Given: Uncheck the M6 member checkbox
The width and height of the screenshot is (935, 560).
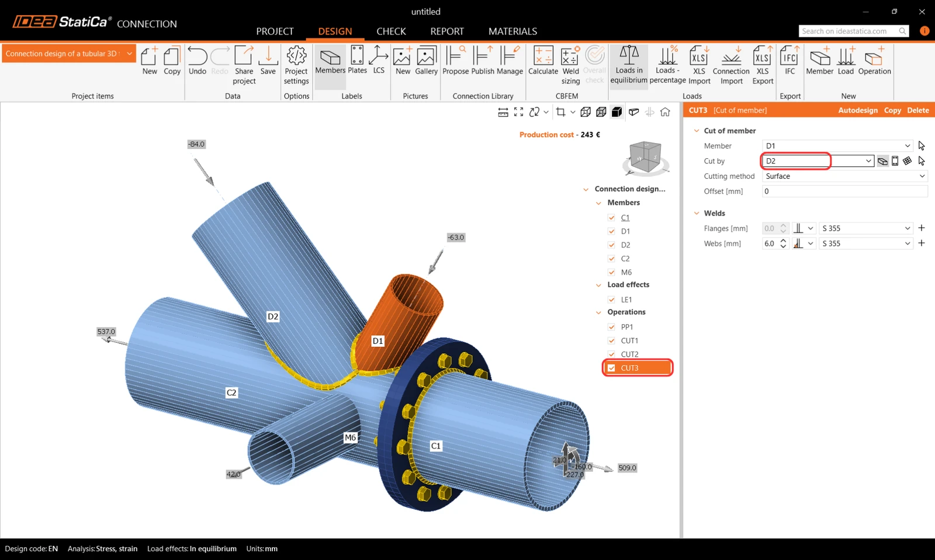Looking at the screenshot, I should (x=611, y=273).
